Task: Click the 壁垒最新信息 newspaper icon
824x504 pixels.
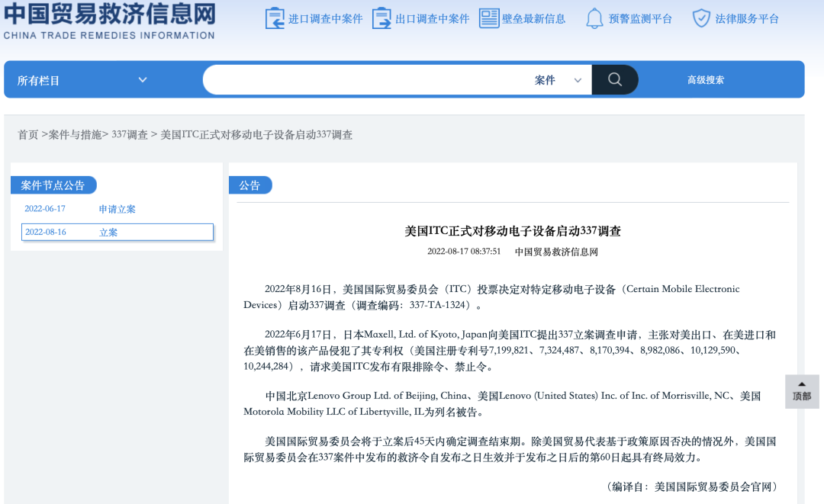Action: (489, 18)
